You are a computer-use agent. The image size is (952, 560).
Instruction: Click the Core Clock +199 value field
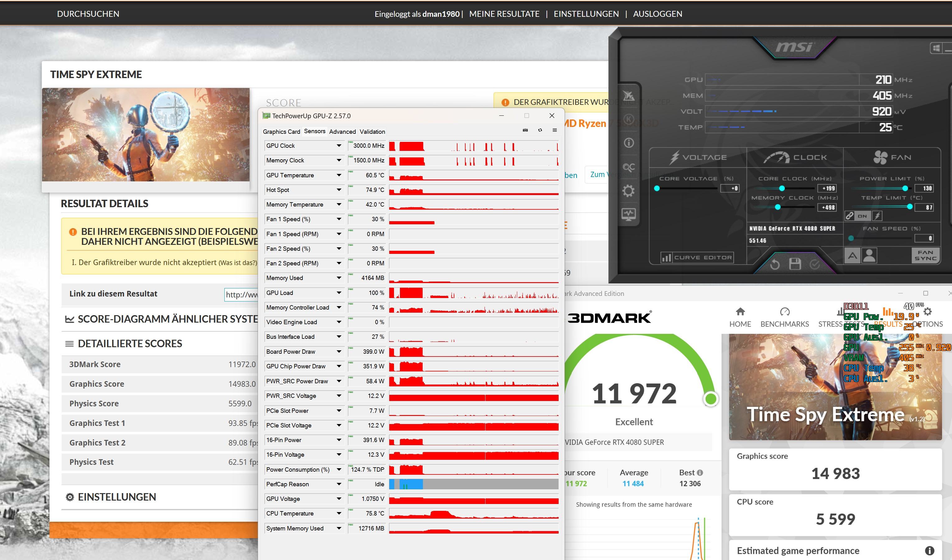pos(827,189)
